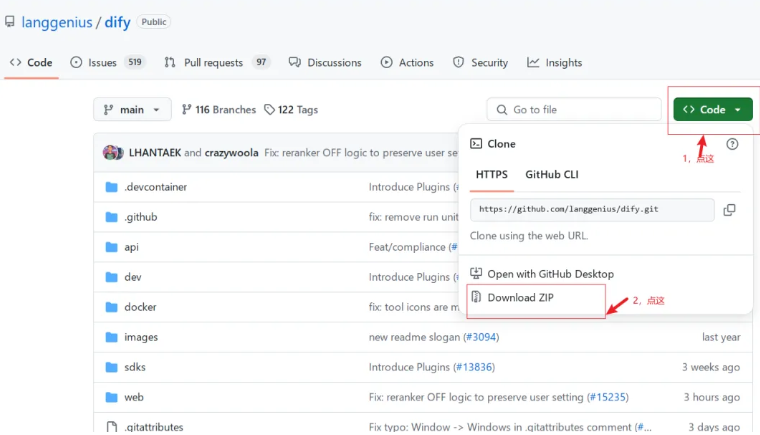The width and height of the screenshot is (760, 435).
Task: Open the Security tab
Action: (481, 63)
